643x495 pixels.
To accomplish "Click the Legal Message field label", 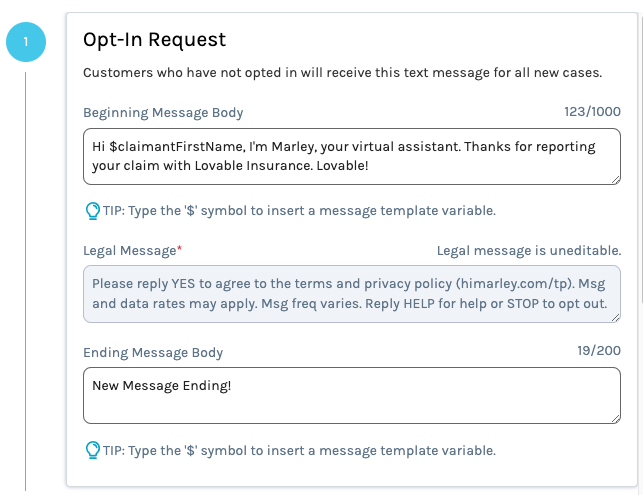I will tap(128, 251).
